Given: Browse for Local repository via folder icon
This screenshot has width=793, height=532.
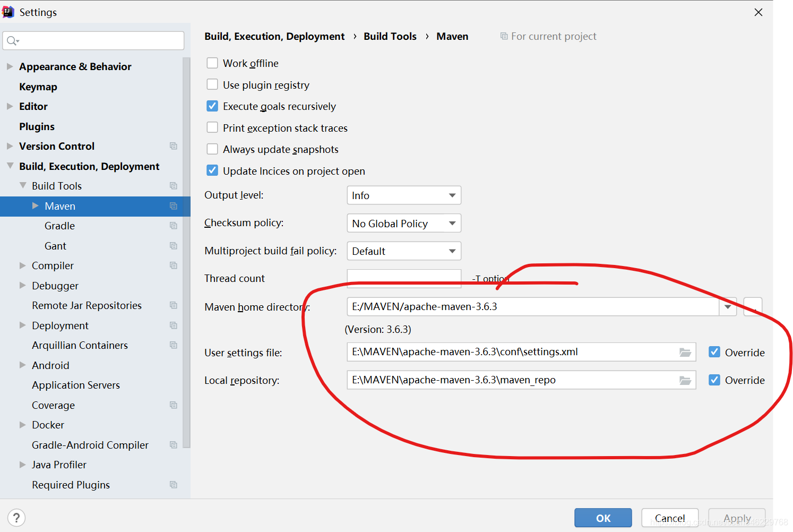Looking at the screenshot, I should click(685, 380).
